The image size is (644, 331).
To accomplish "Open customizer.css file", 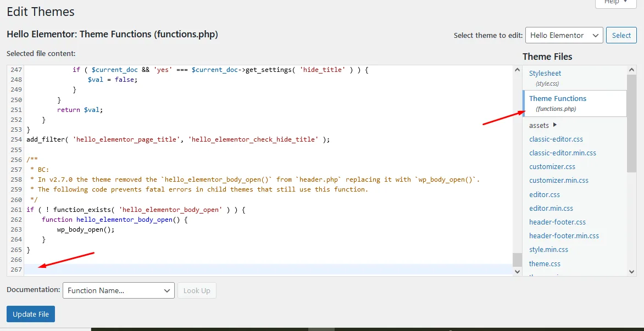I will (x=552, y=166).
